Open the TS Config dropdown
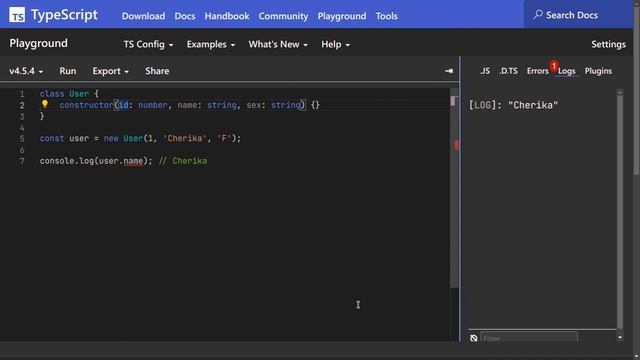The height and width of the screenshot is (360, 640). (x=148, y=44)
